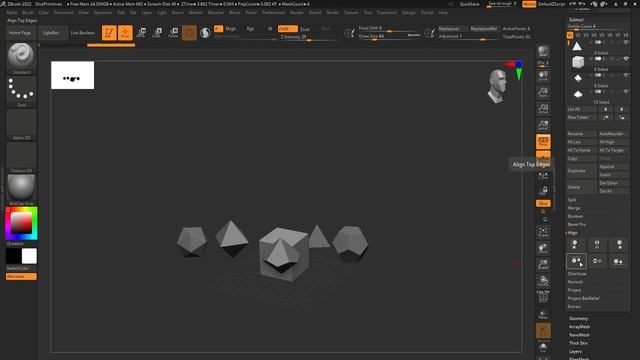Click the Rename subtool button
The height and width of the screenshot is (360, 640).
[x=582, y=133]
